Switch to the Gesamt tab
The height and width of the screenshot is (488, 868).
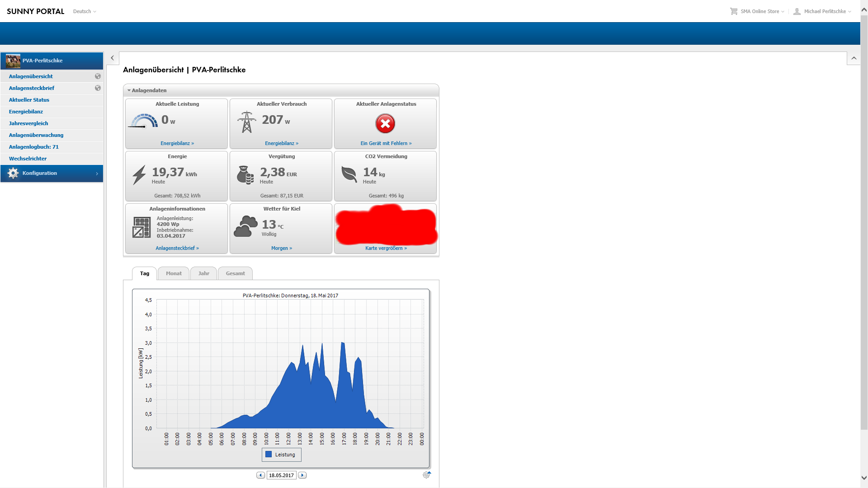click(235, 273)
